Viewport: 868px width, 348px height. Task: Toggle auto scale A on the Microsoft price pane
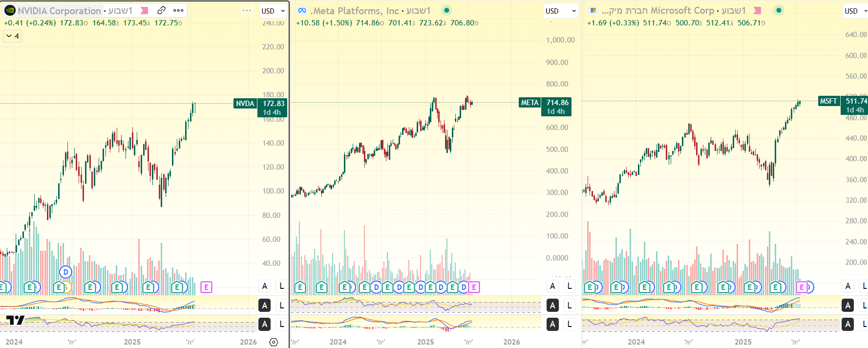click(x=848, y=286)
